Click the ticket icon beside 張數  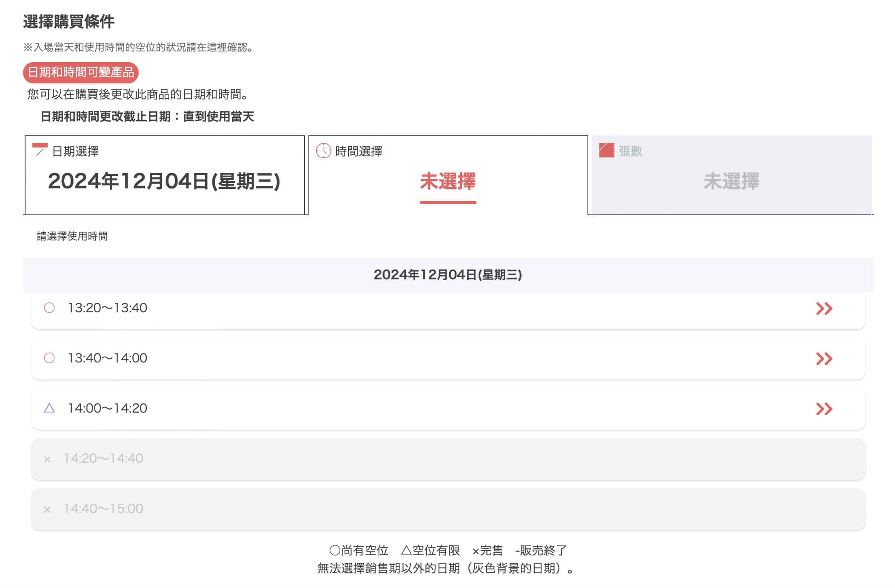pyautogui.click(x=607, y=150)
